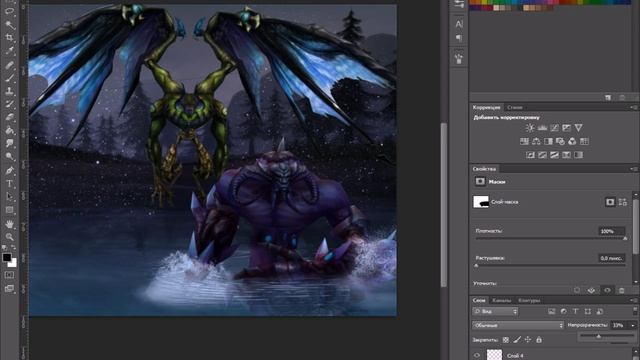Image resolution: width=640 pixels, height=360 pixels.
Task: Toggle pixel layer filter in Layers panel
Action: point(552,311)
